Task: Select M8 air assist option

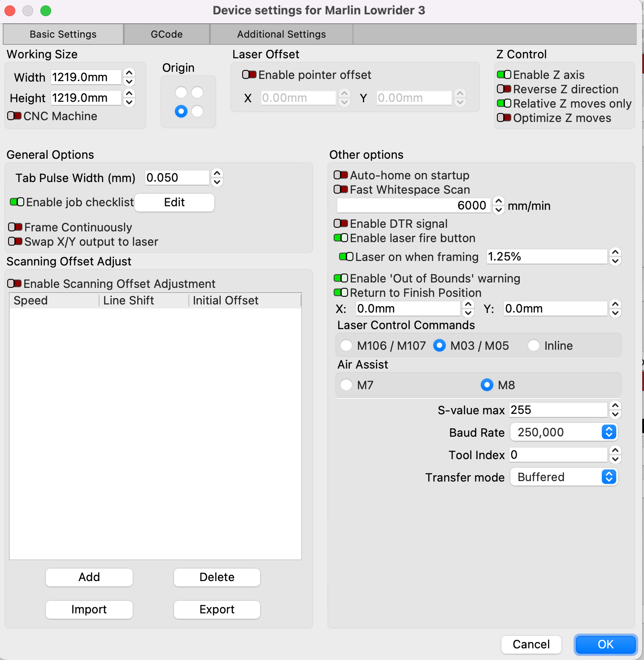Action: coord(487,385)
